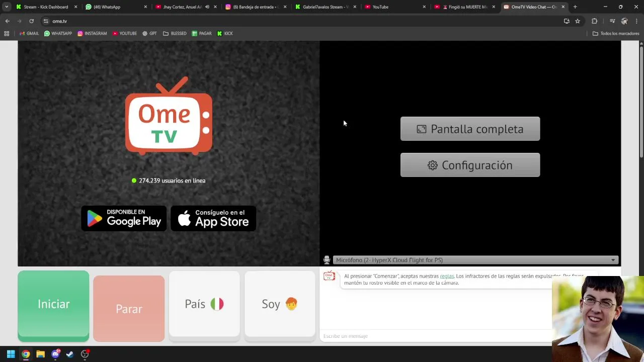
Task: Open the Soy gender selector
Action: 280,304
